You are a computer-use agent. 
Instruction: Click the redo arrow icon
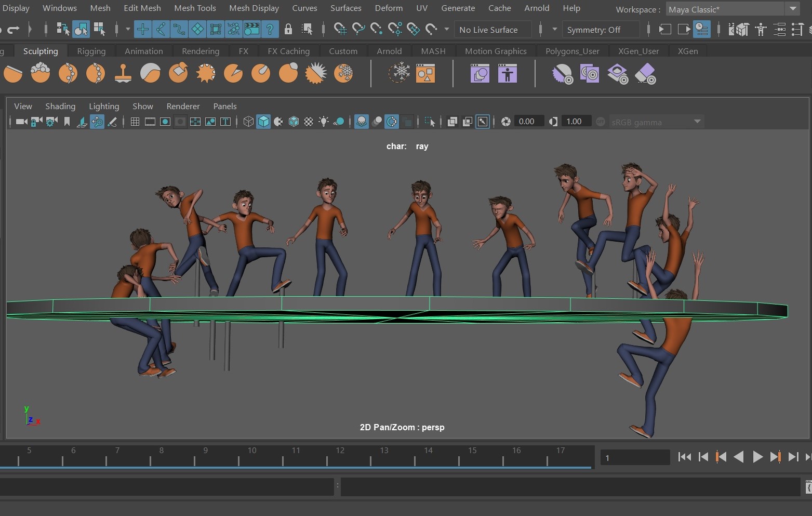[14, 30]
